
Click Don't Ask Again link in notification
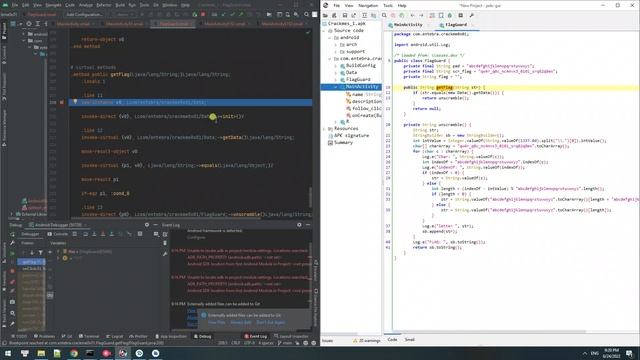[271, 322]
